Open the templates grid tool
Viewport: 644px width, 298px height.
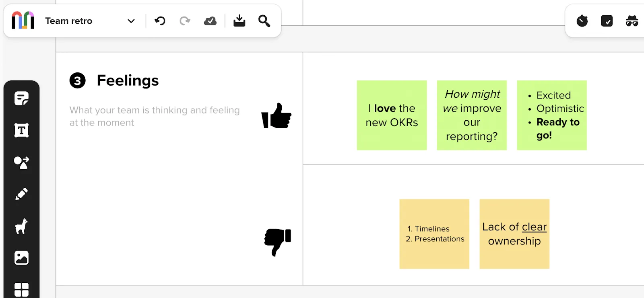tap(21, 290)
